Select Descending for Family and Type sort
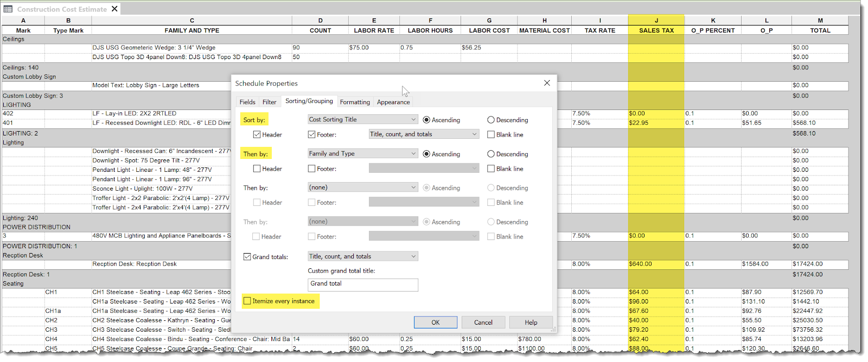The image size is (868, 362). point(491,154)
